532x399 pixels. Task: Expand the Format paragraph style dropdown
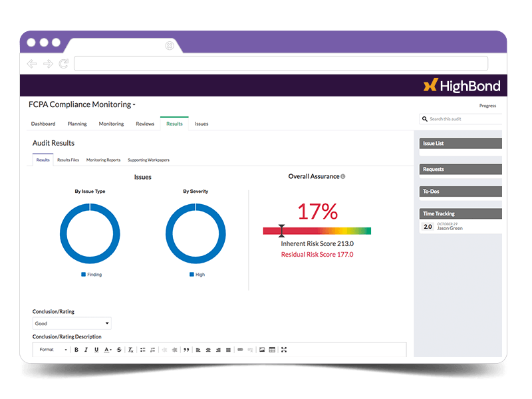tap(53, 350)
